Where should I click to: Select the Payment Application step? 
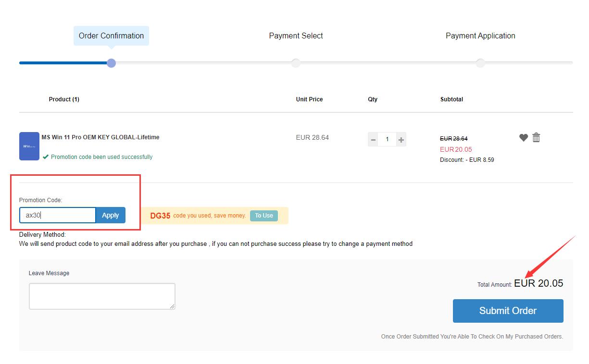tap(480, 36)
